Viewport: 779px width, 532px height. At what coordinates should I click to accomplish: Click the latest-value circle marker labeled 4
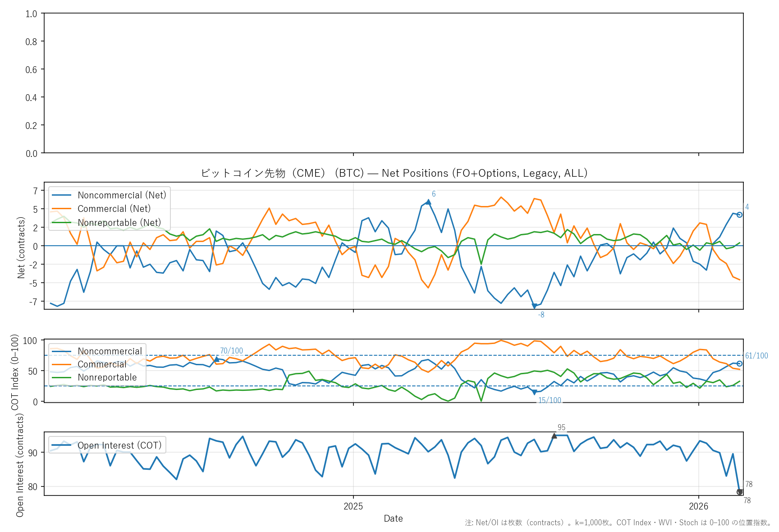[739, 215]
